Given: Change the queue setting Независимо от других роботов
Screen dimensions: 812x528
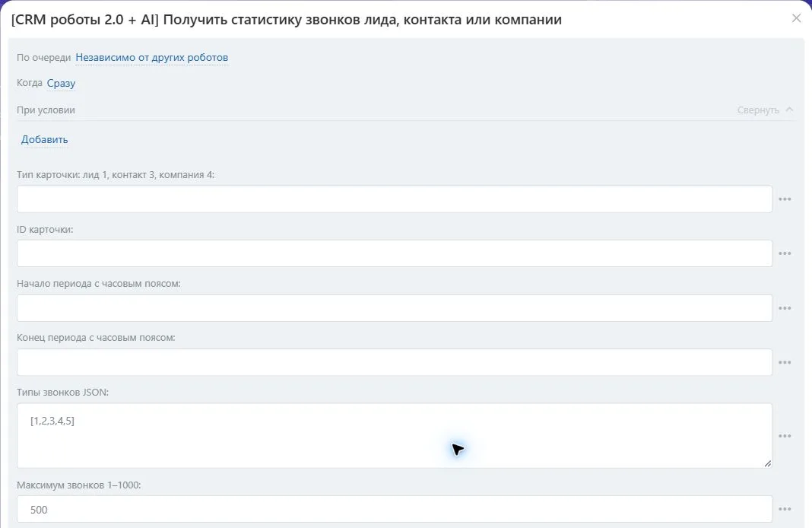Looking at the screenshot, I should pos(152,58).
